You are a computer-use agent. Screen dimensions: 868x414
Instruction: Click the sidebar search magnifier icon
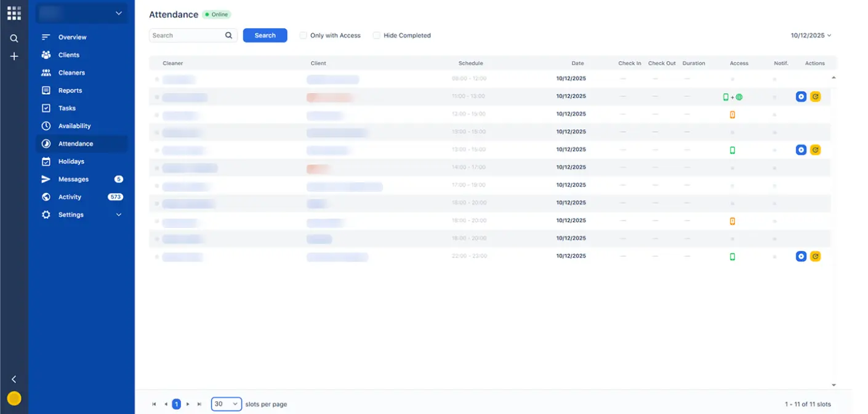click(14, 38)
